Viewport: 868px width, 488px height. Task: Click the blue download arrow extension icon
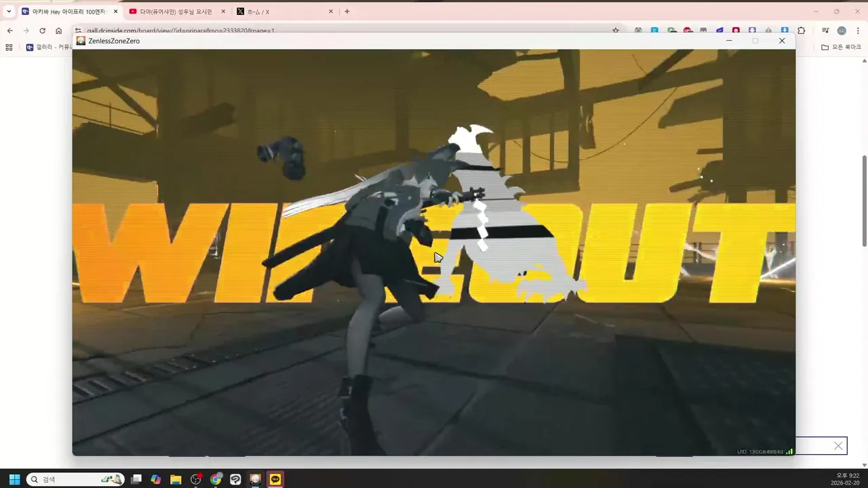point(785,30)
